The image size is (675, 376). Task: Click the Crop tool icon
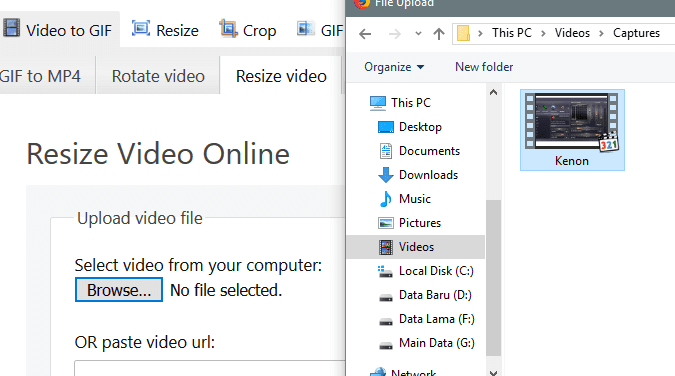[x=228, y=28]
